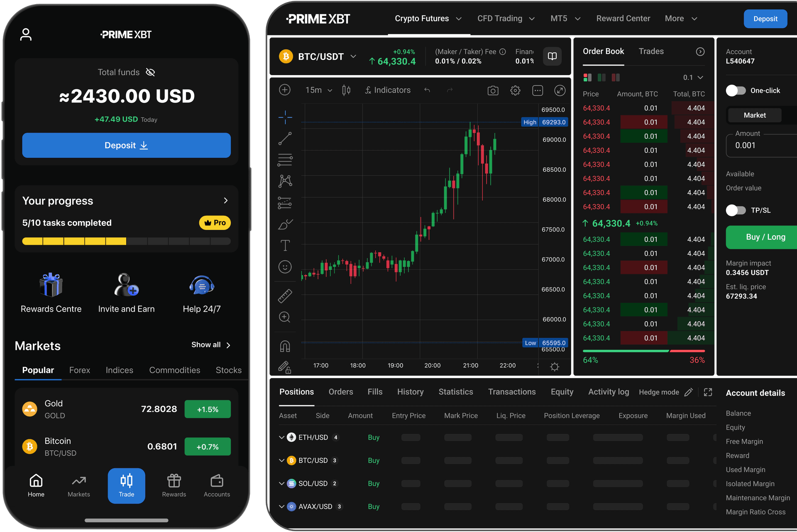Select the Commodities markets tab
797x532 pixels.
click(175, 370)
